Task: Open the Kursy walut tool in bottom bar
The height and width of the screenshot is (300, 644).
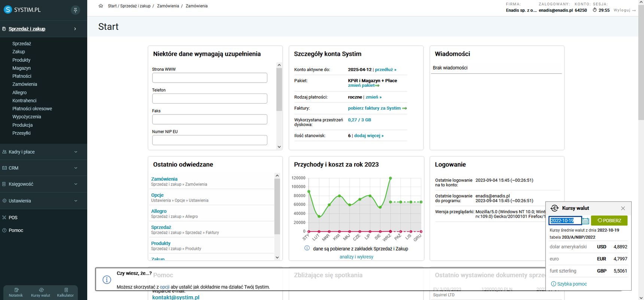Action: click(x=40, y=292)
